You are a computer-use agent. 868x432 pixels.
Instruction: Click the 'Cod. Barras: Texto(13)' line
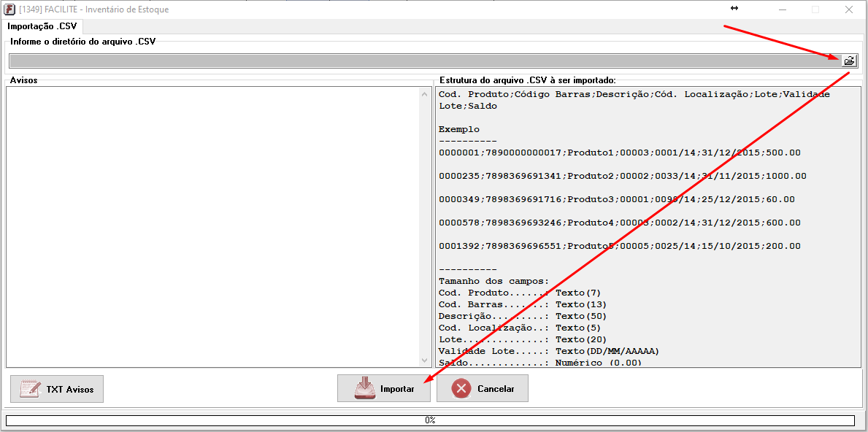[x=523, y=304]
